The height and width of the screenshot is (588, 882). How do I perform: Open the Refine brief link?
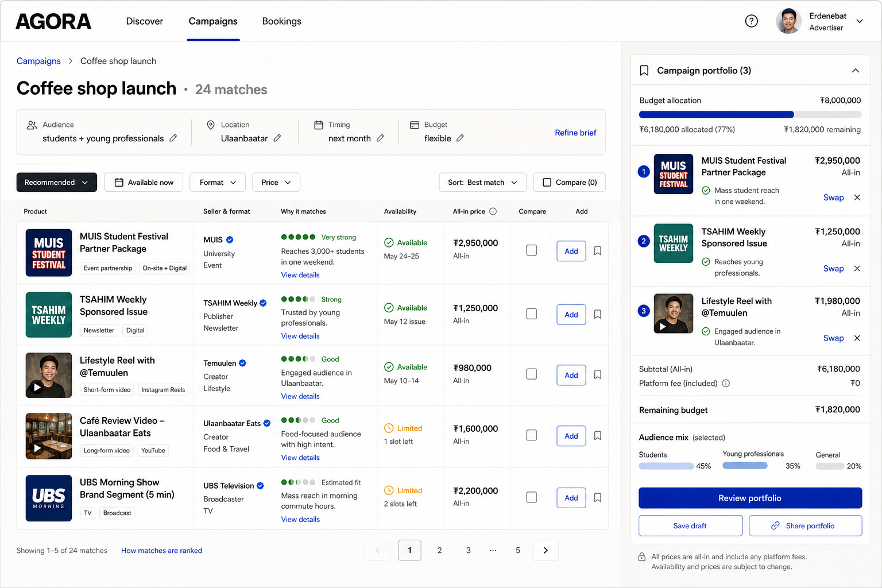point(575,133)
